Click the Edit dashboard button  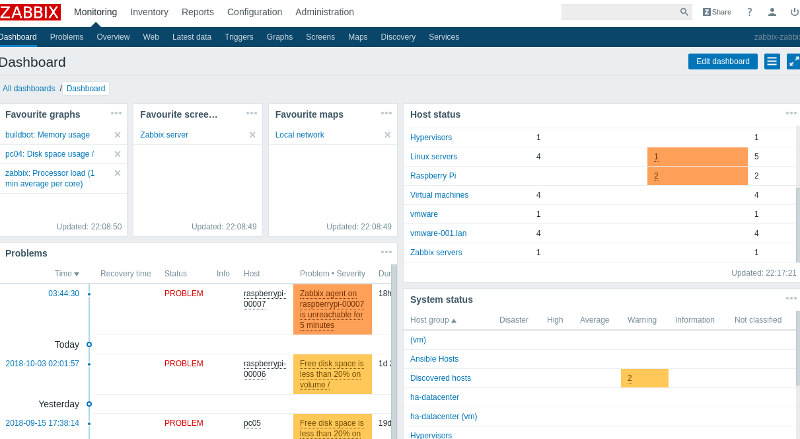coord(723,61)
